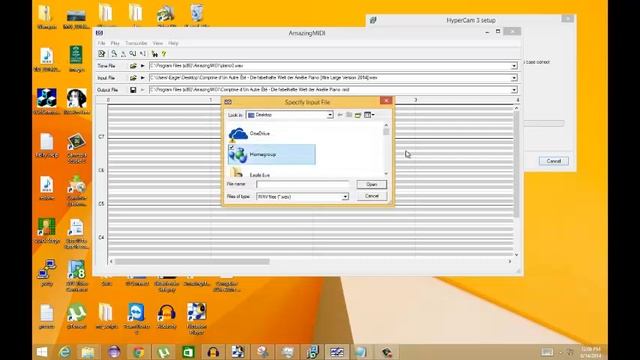640x360 pixels.
Task: Click the C4 note label
Action: pyautogui.click(x=101, y=237)
